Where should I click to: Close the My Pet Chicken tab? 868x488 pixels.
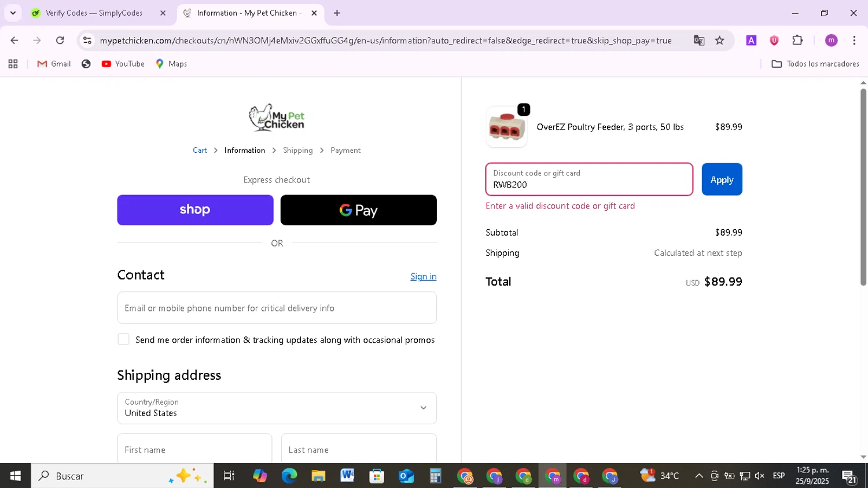click(314, 13)
